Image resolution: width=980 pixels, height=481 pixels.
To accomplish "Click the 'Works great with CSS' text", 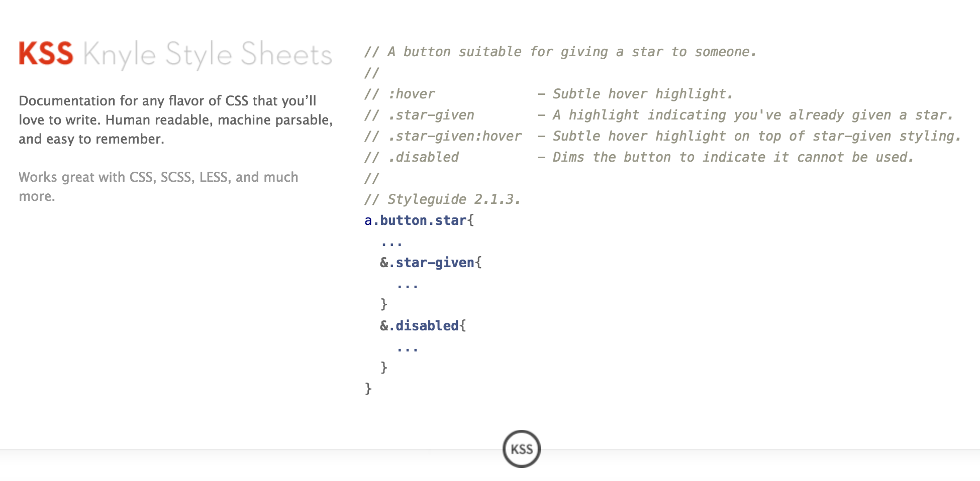I will 158,186.
